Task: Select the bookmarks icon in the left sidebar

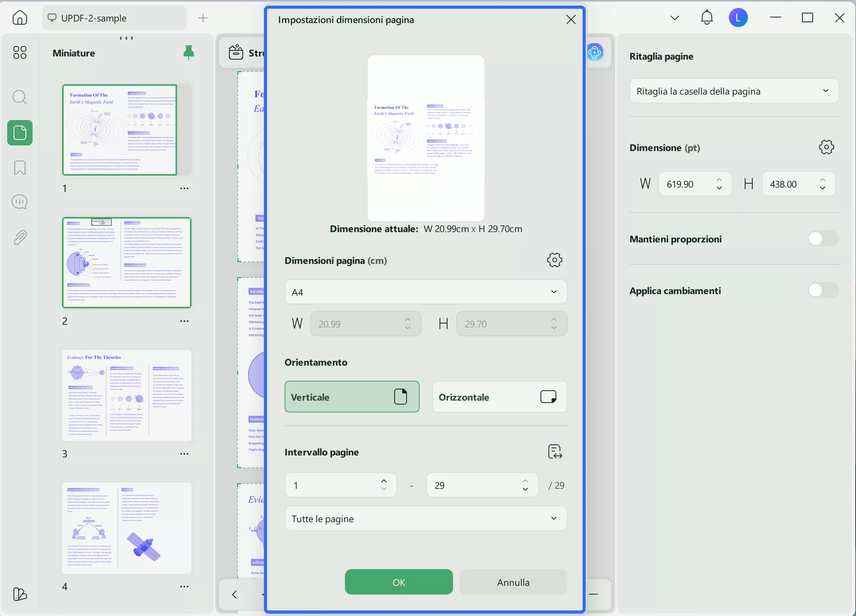Action: click(x=19, y=167)
